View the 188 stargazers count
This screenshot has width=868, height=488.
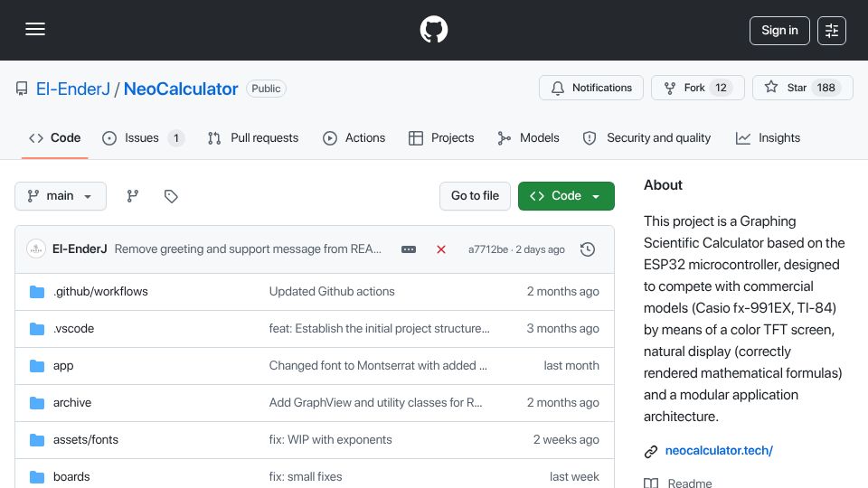(826, 88)
